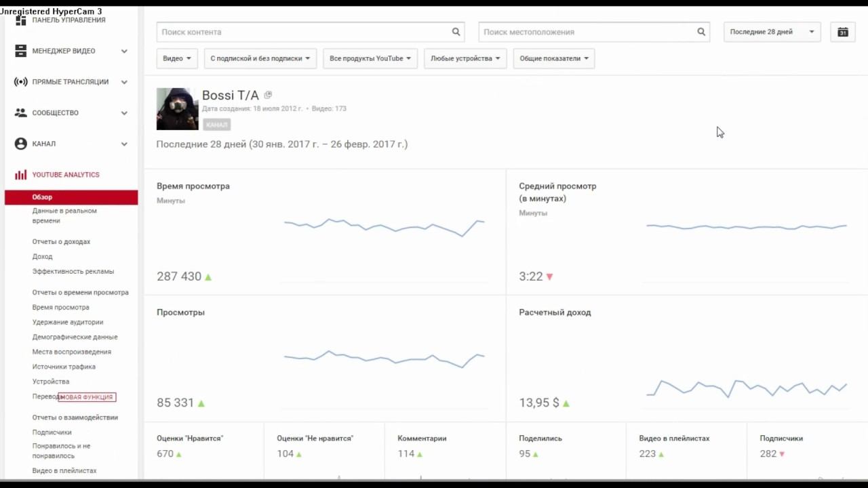
Task: Click the location search magnifier icon
Action: [x=701, y=32]
